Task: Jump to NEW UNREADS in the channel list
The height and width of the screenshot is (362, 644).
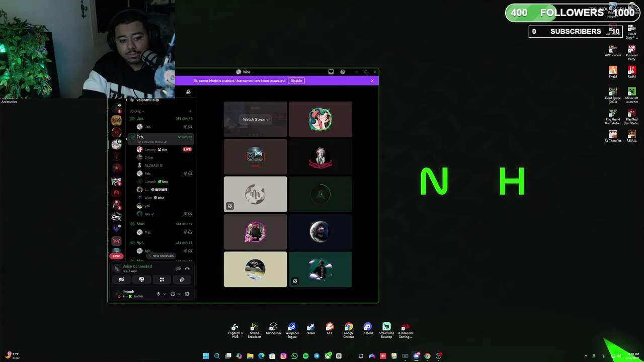Action: (161, 256)
